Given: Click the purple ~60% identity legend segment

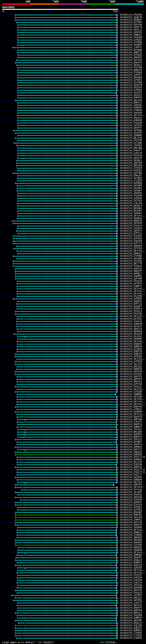Looking at the screenshot, I should [73, 4].
